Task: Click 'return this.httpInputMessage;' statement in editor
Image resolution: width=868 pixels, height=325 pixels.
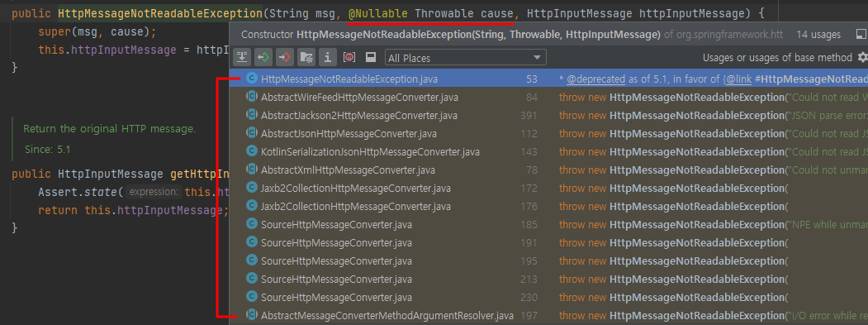Action: click(x=134, y=211)
